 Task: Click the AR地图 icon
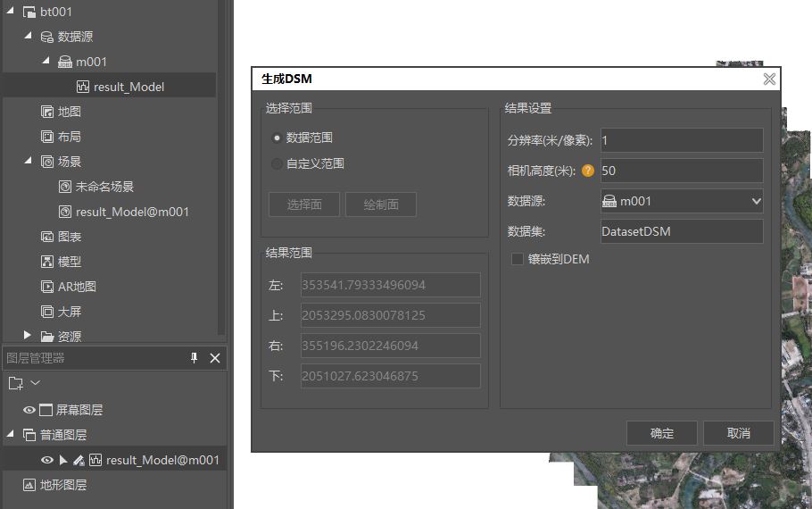point(47,287)
